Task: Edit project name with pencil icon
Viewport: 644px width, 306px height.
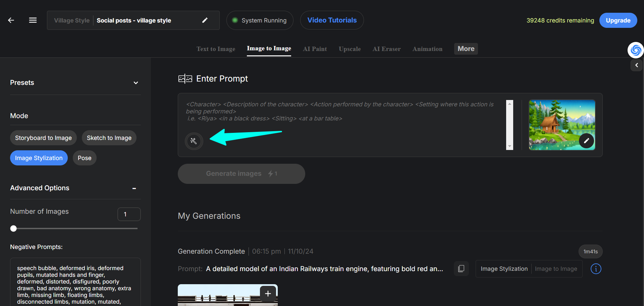Action: [205, 20]
